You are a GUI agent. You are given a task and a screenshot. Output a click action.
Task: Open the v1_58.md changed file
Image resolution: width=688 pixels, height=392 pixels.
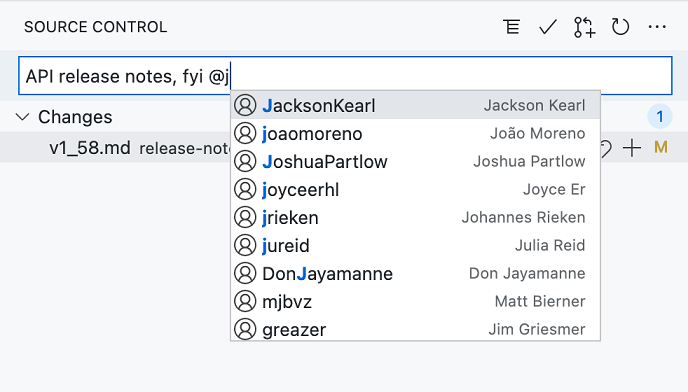coord(90,148)
